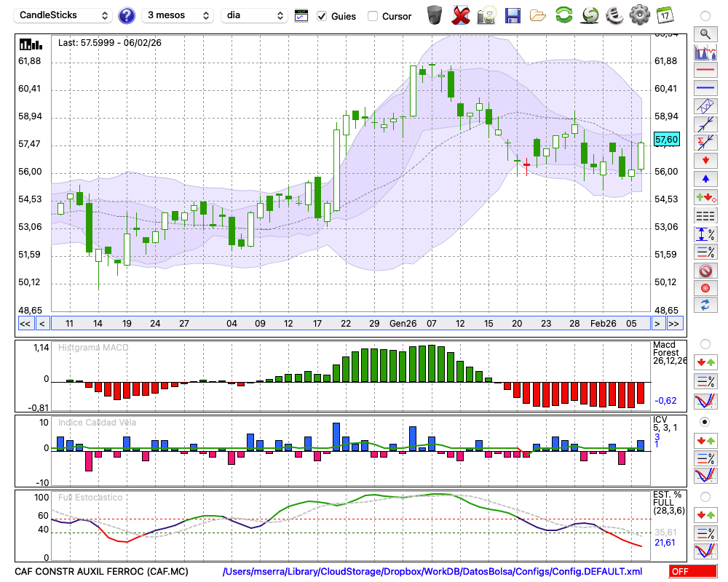Image resolution: width=728 pixels, height=582 pixels.
Task: Click the magnifying glass zoom tool
Action: [x=705, y=33]
